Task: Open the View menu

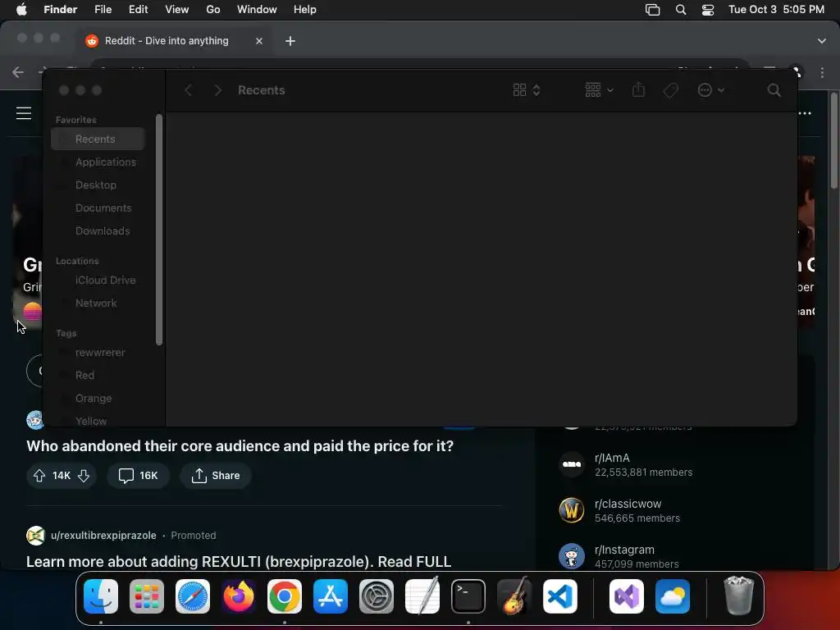Action: [177, 10]
